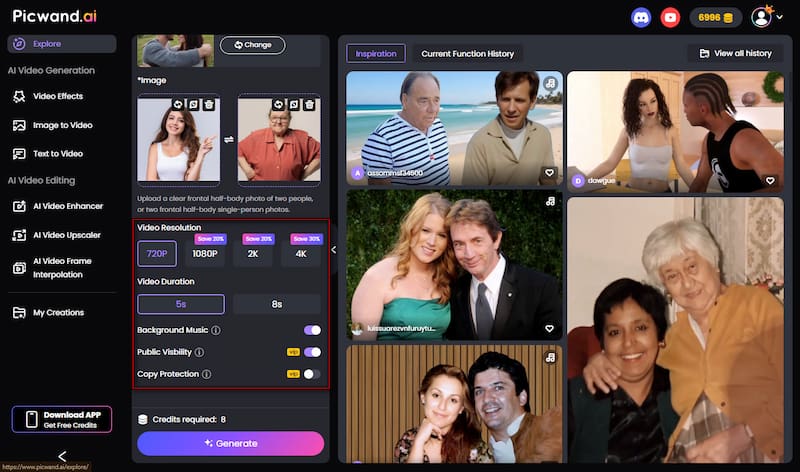Replace the red-shirt person's photo
Screen dimensions: 800x472
pyautogui.click(x=278, y=105)
